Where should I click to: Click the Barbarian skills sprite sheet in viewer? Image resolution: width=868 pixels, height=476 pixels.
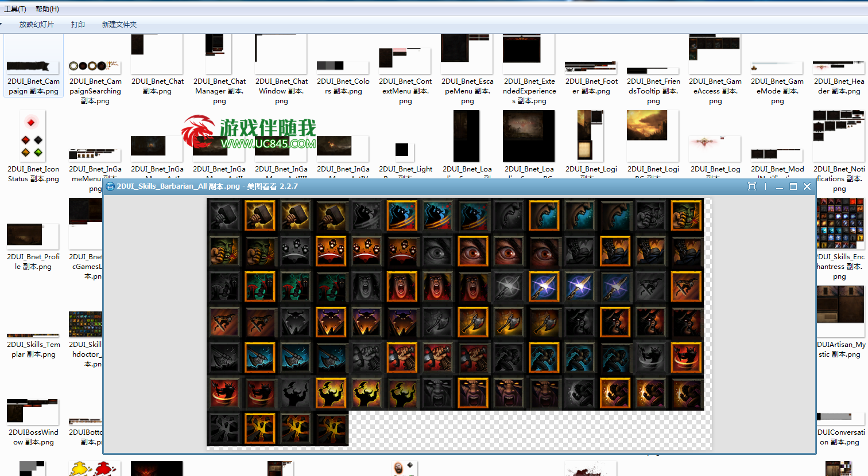click(x=455, y=322)
